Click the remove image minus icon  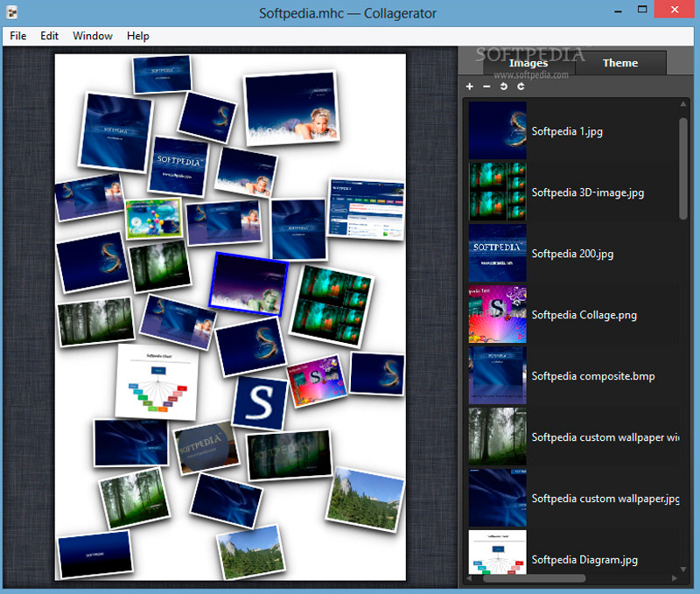(x=486, y=87)
